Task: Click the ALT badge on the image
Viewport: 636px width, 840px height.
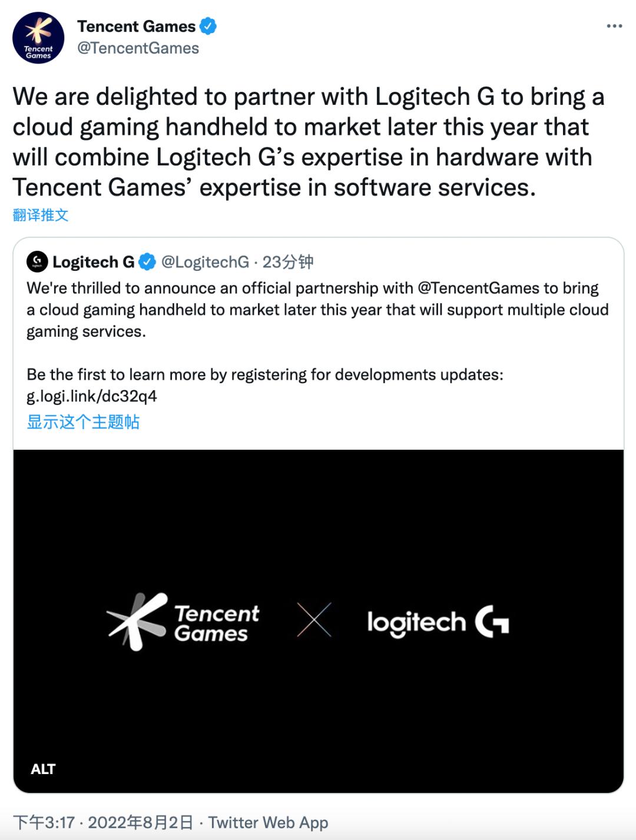Action: [43, 769]
